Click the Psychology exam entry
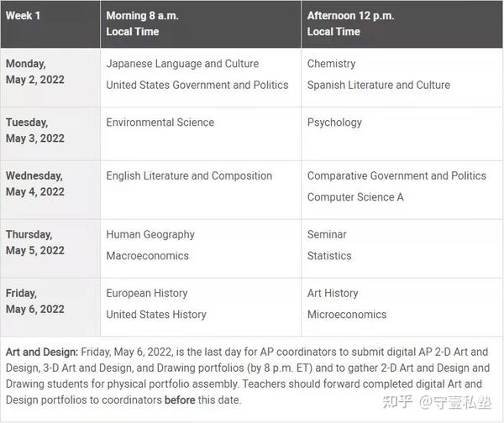The image size is (504, 423). point(334,123)
